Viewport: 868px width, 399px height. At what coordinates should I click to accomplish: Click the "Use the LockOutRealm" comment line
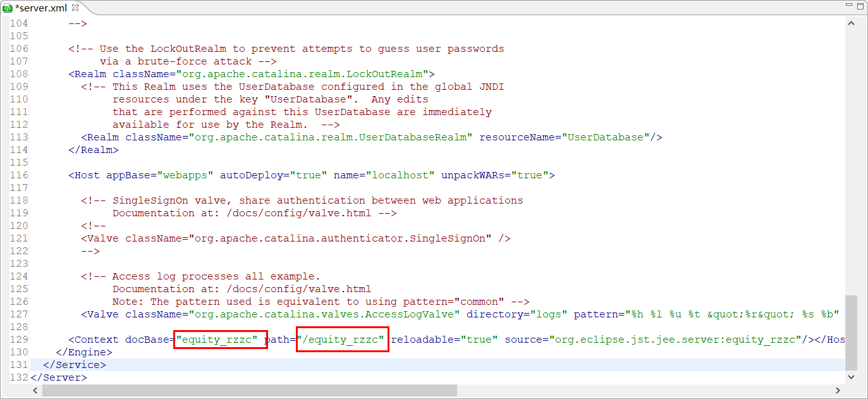pyautogui.click(x=286, y=49)
